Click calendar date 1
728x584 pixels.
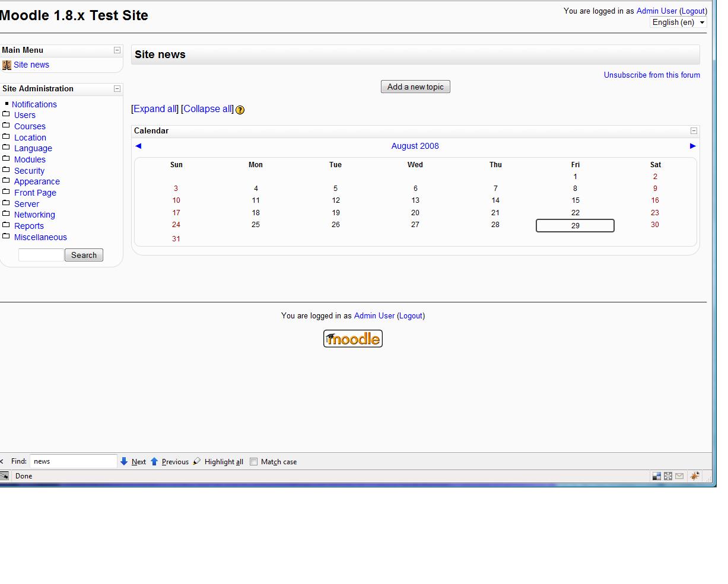(x=575, y=176)
